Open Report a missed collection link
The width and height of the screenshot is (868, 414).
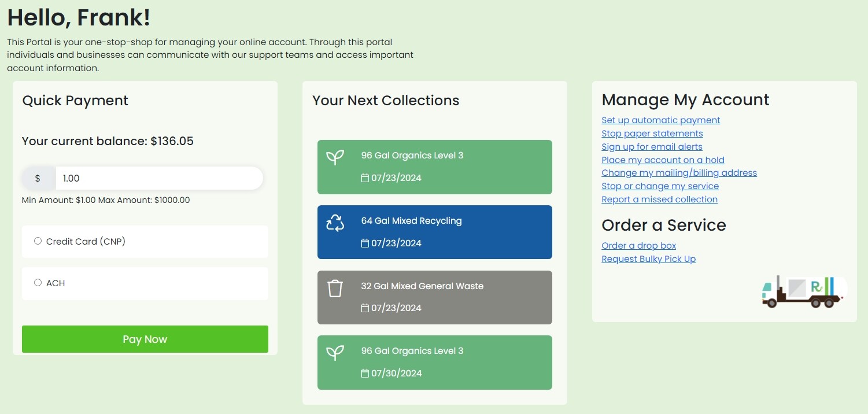point(659,199)
